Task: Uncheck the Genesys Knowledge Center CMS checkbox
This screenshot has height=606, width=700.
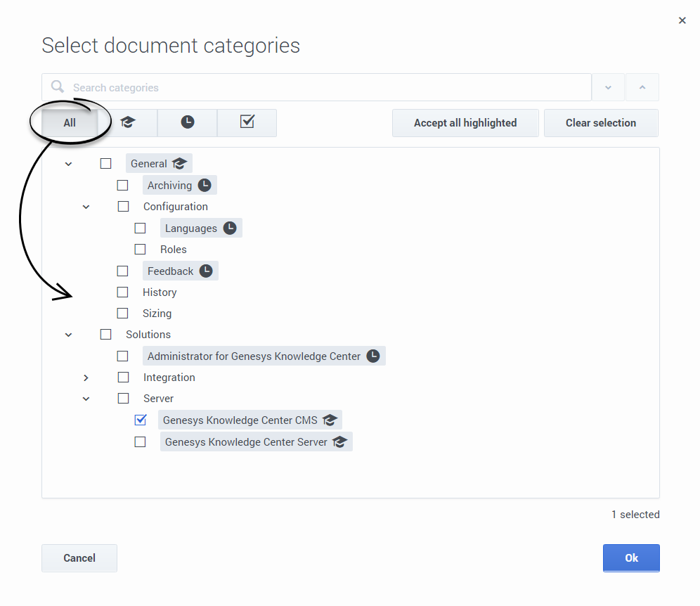Action: coord(141,420)
